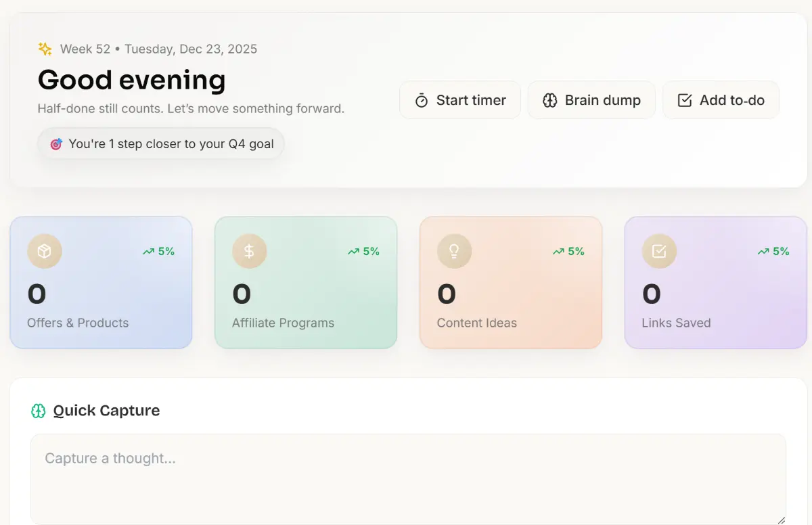Click the timer icon inside Start timer button
This screenshot has width=812, height=525.
point(422,99)
